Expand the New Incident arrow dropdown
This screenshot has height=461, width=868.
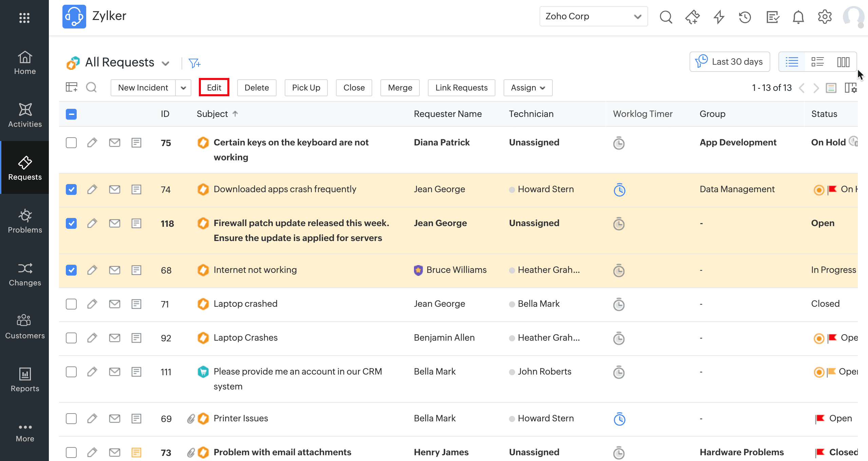pyautogui.click(x=184, y=88)
